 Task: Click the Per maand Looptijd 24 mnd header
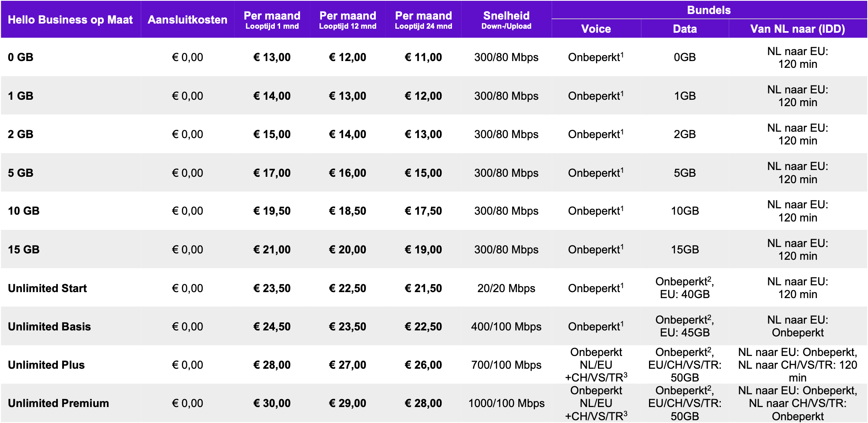pos(424,20)
